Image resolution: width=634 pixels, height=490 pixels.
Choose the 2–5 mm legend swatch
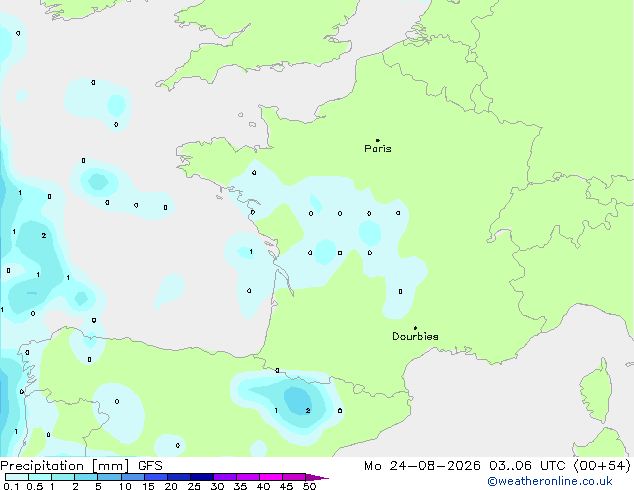pos(86,477)
